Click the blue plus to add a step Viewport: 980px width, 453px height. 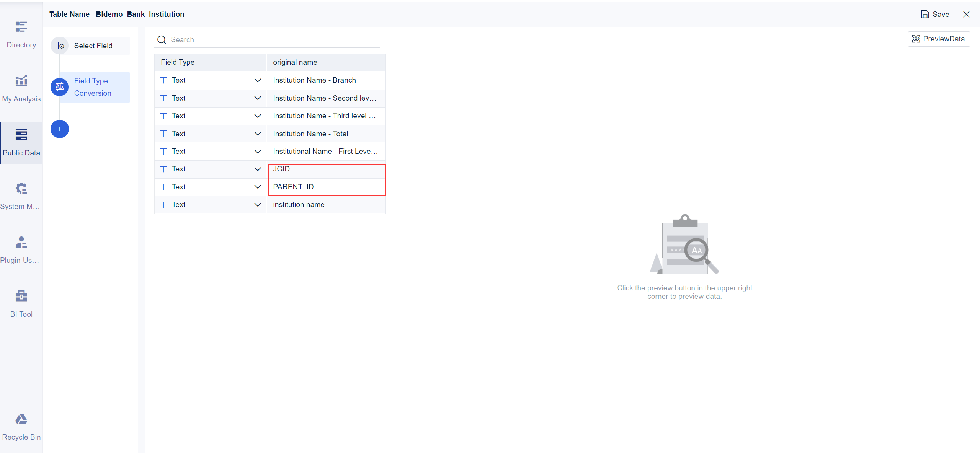point(60,129)
